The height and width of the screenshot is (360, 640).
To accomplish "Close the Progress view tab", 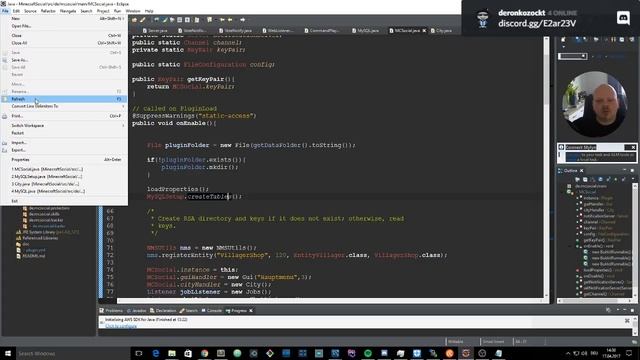I will coord(251,311).
